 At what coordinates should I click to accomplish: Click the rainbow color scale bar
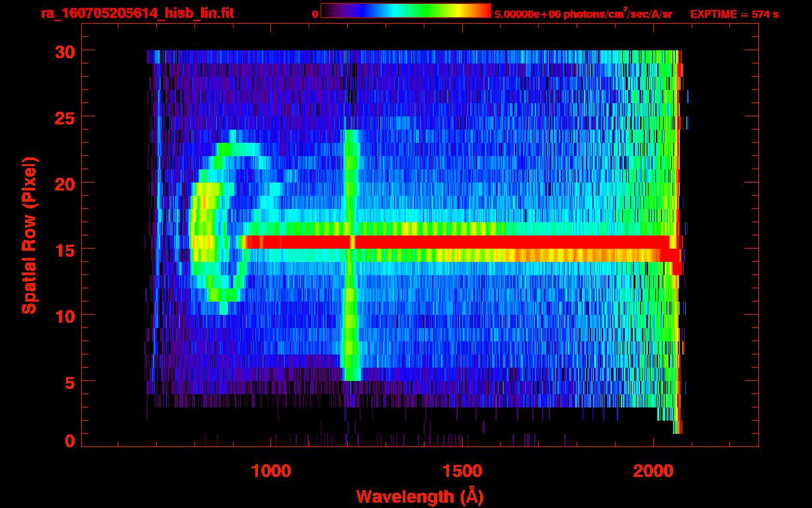pyautogui.click(x=406, y=11)
